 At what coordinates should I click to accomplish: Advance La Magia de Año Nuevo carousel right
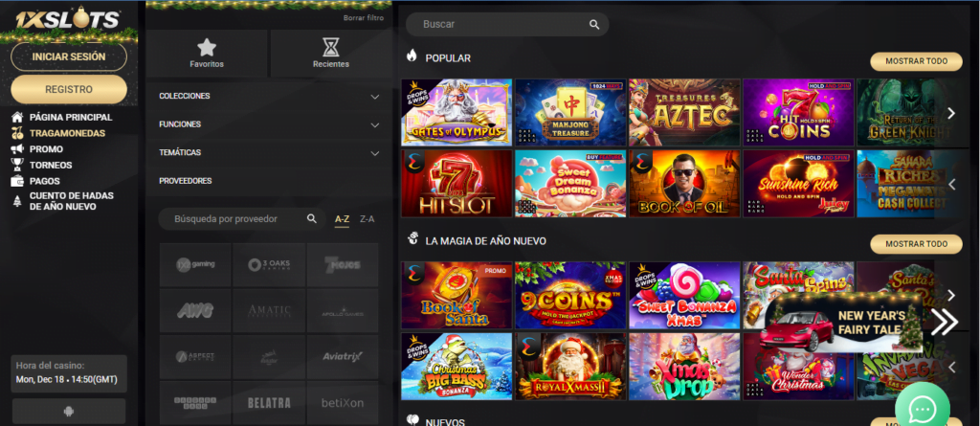[x=951, y=295]
